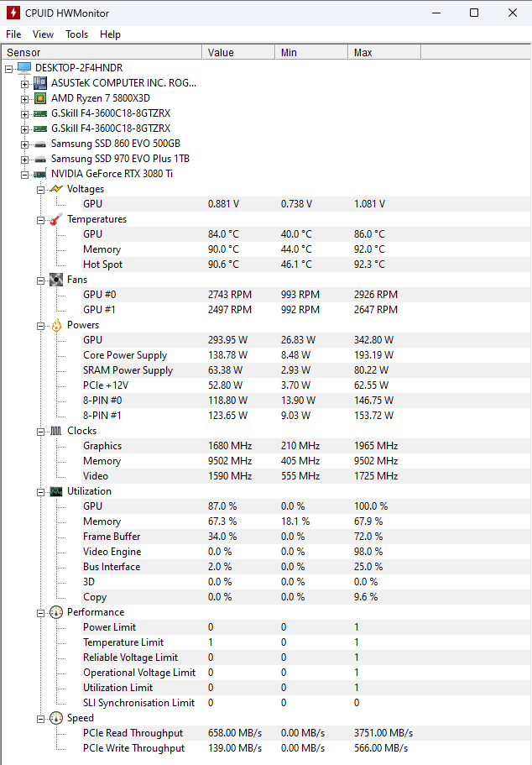This screenshot has width=532, height=765.
Task: Select the Frame Buffer utilization row
Action: tap(306, 537)
